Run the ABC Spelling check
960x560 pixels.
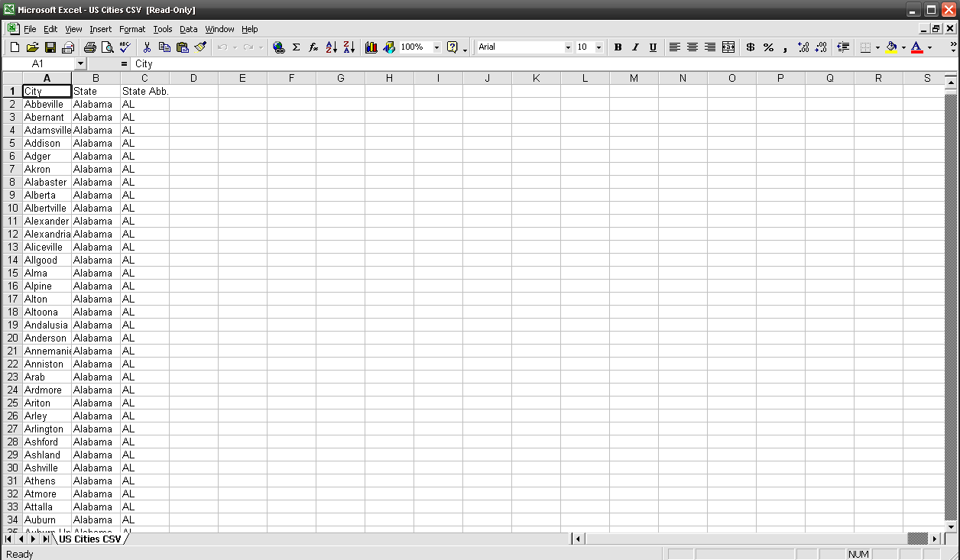[x=125, y=47]
